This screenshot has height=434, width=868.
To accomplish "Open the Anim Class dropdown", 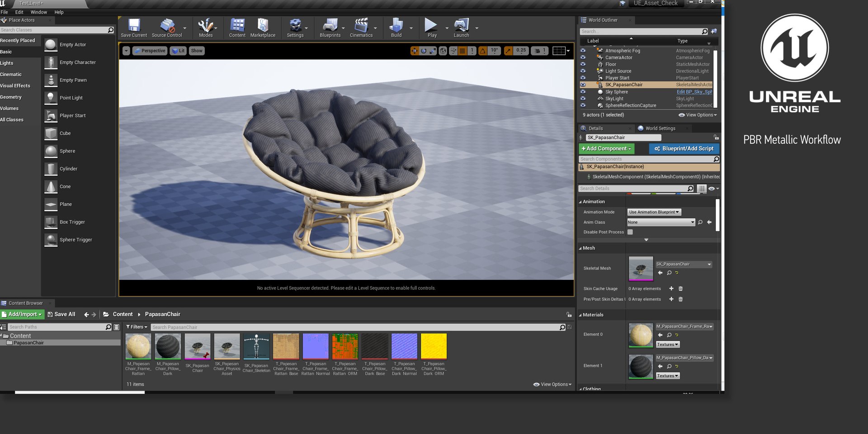I will point(661,222).
